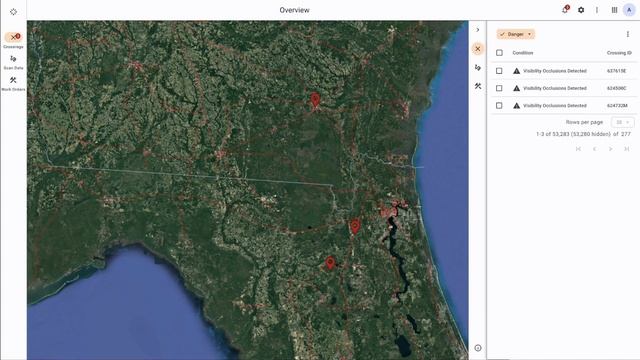The height and width of the screenshot is (360, 640).
Task: Open the table's more options menu
Action: (627, 34)
